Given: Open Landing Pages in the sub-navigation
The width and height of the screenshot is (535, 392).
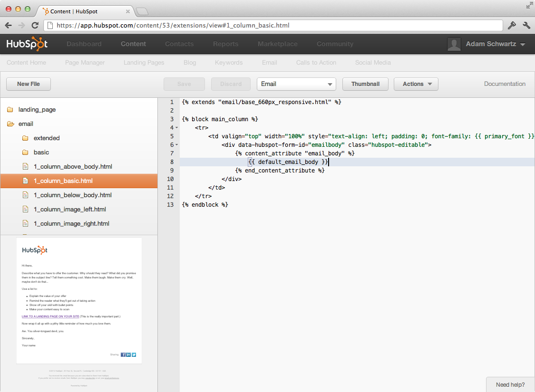Looking at the screenshot, I should tap(144, 63).
